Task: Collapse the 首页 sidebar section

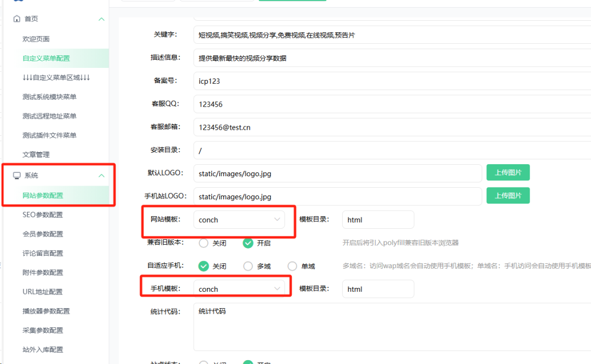Action: 102,19
